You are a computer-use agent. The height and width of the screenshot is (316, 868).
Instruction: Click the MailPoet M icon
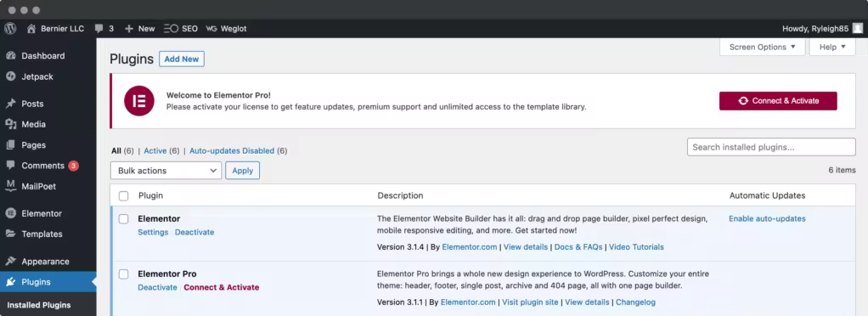pos(10,187)
